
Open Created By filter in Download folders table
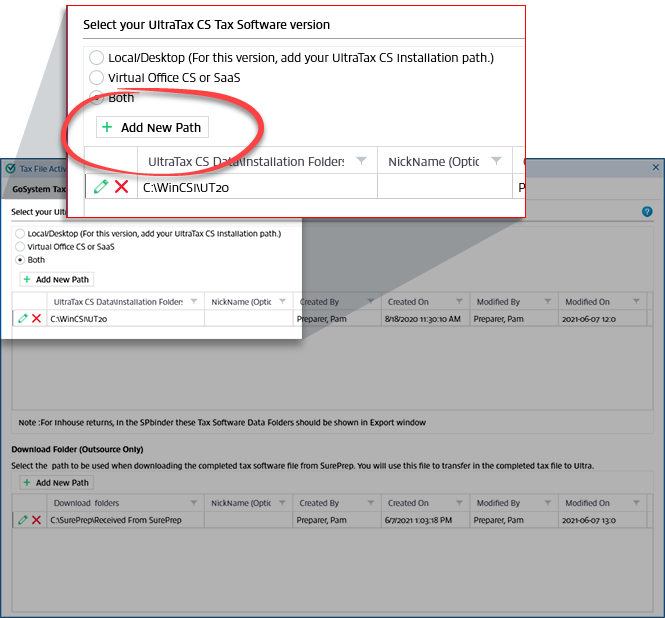371,503
